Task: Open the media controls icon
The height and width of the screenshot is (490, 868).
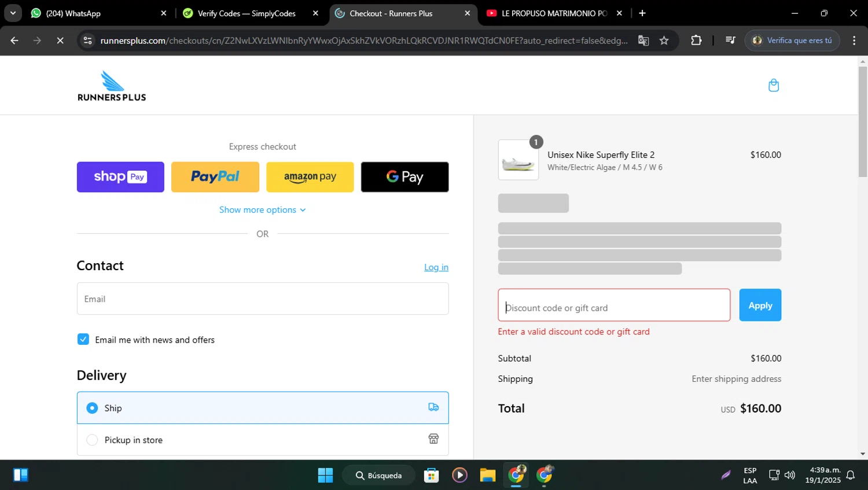Action: pos(730,40)
